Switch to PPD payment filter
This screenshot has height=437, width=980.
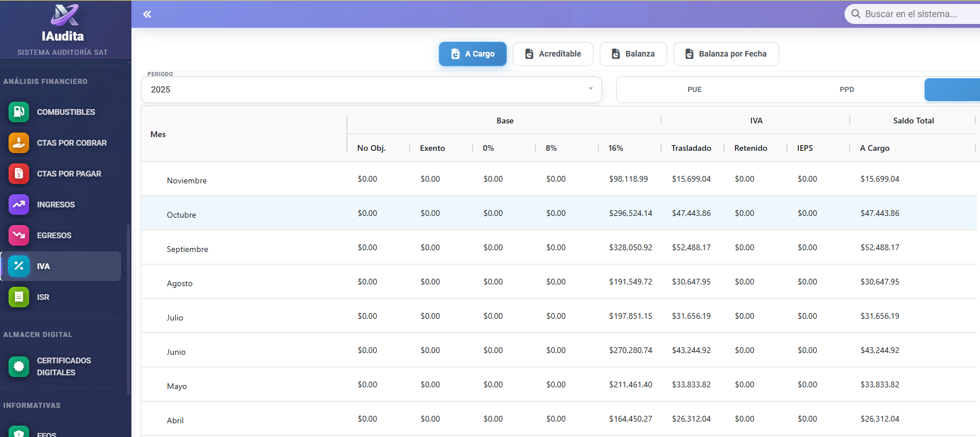[846, 90]
